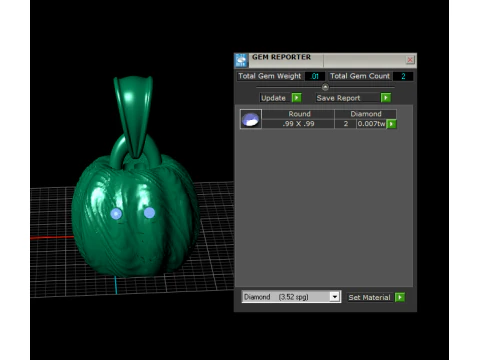Click the green arrow next to 0.007tw
The image size is (480, 360).
click(391, 124)
